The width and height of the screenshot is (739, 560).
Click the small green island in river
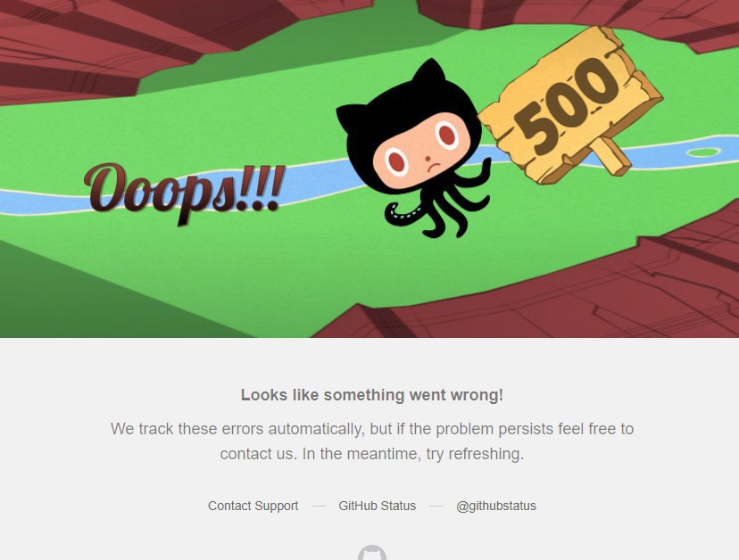point(703,152)
